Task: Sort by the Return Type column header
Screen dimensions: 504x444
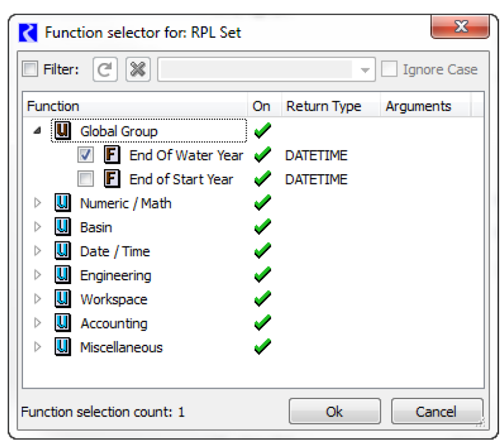Action: 323,106
